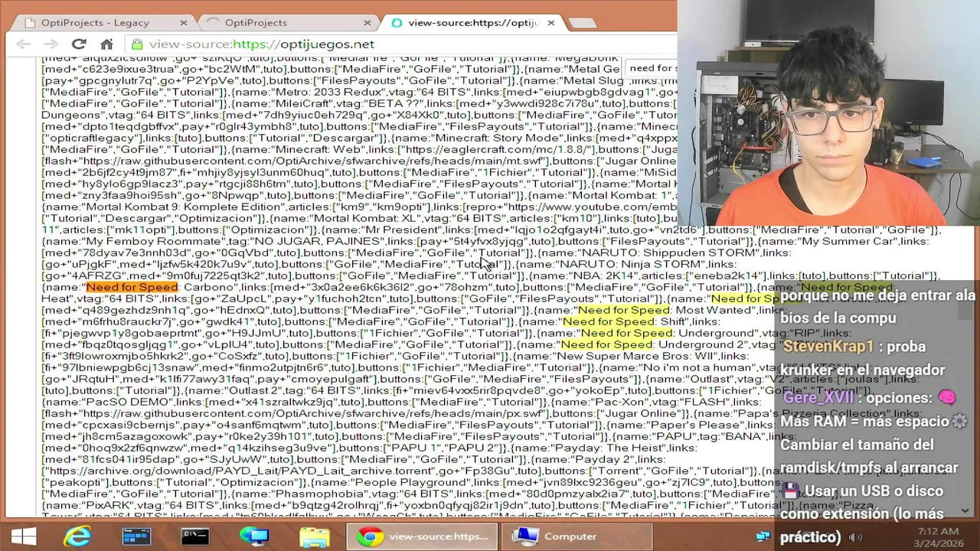Image resolution: width=980 pixels, height=551 pixels.
Task: Switch to the OptiProjects tab
Action: [x=289, y=23]
